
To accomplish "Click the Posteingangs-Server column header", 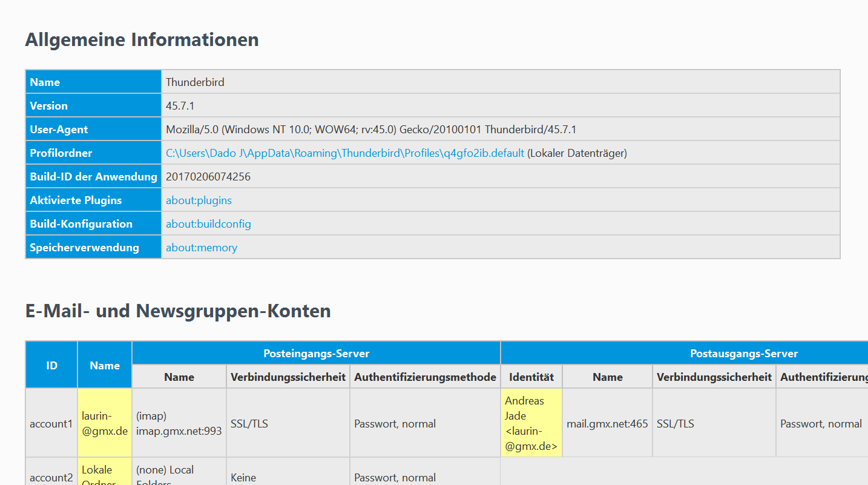I will (316, 353).
